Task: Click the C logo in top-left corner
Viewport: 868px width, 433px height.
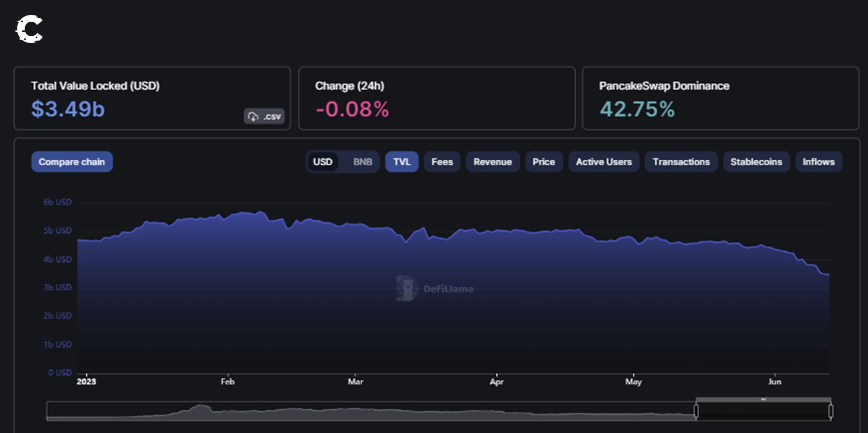Action: [29, 29]
